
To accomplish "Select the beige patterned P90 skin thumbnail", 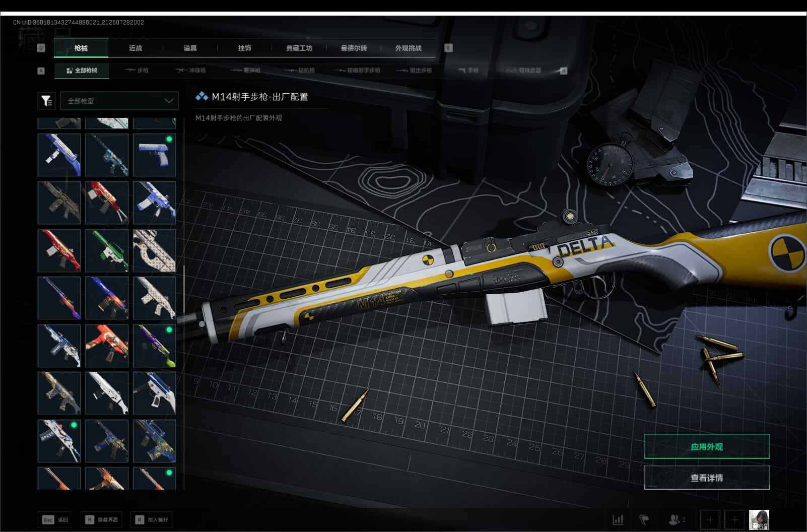I will 154,250.
